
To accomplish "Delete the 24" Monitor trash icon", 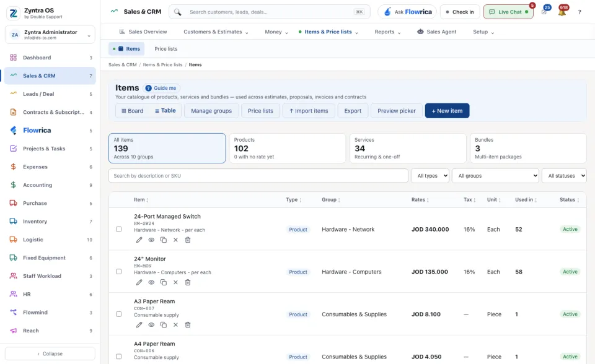I will click(188, 282).
